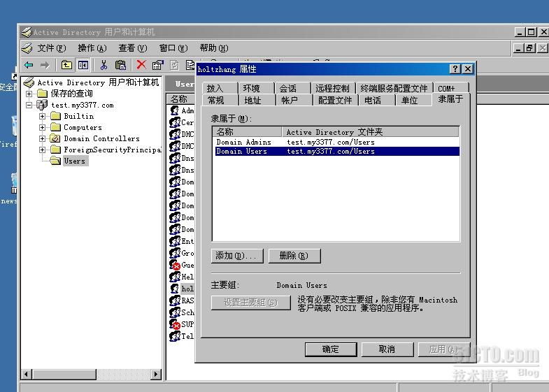Viewport: 549px width, 392px height.
Task: Switch to the 电话 tab
Action: [377, 101]
